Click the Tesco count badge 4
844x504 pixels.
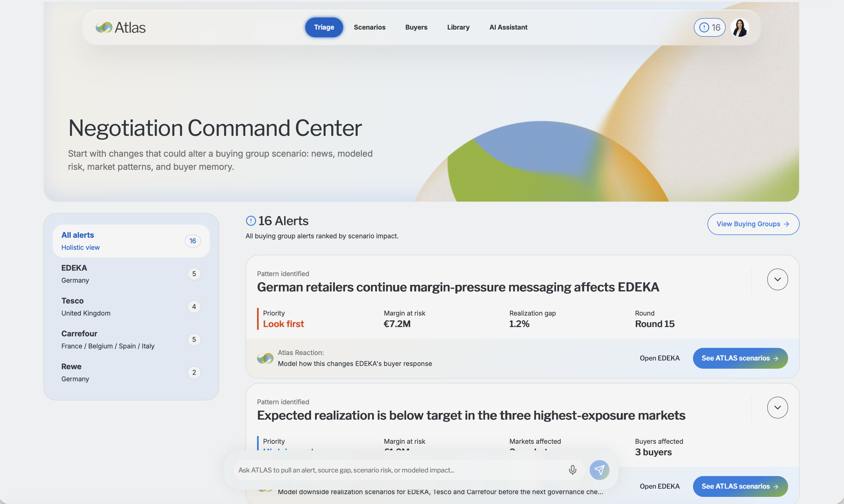pyautogui.click(x=194, y=307)
